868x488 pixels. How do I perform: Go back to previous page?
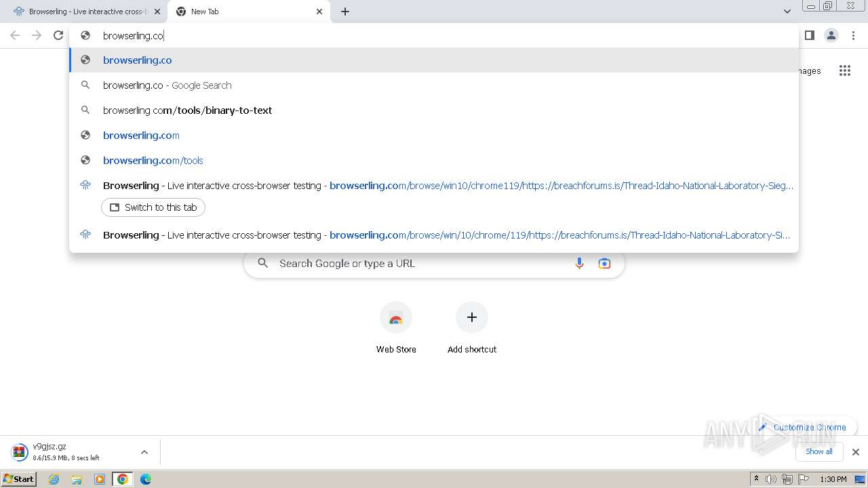pos(15,35)
